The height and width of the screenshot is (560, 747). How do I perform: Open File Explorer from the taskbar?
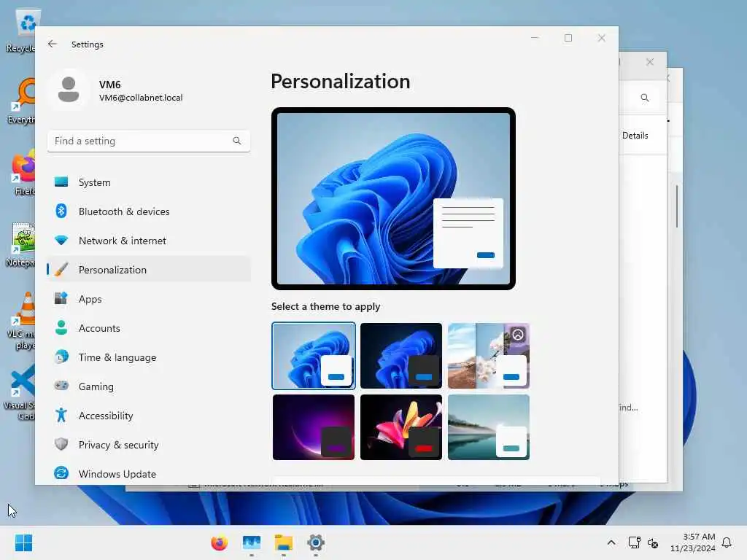click(284, 542)
